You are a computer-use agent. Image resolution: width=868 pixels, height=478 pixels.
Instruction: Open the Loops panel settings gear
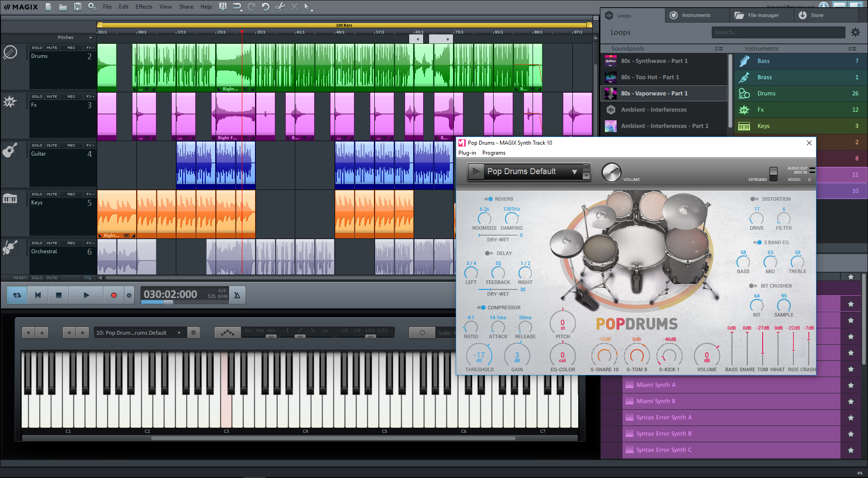point(856,32)
